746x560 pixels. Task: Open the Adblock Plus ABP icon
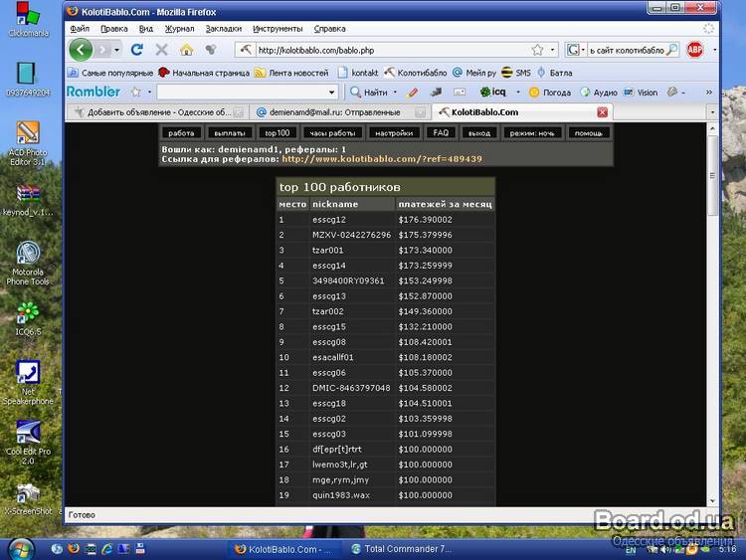(695, 49)
